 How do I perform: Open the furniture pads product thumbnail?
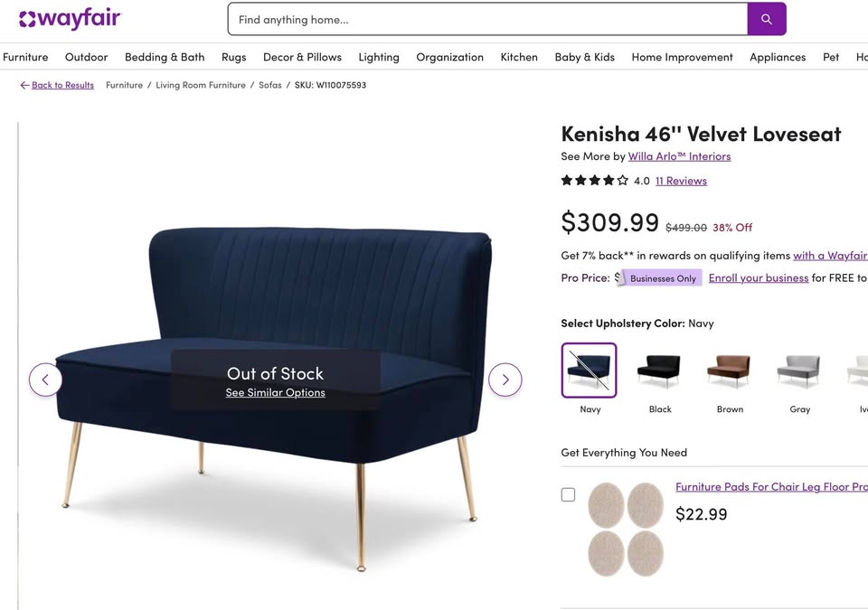coord(626,530)
